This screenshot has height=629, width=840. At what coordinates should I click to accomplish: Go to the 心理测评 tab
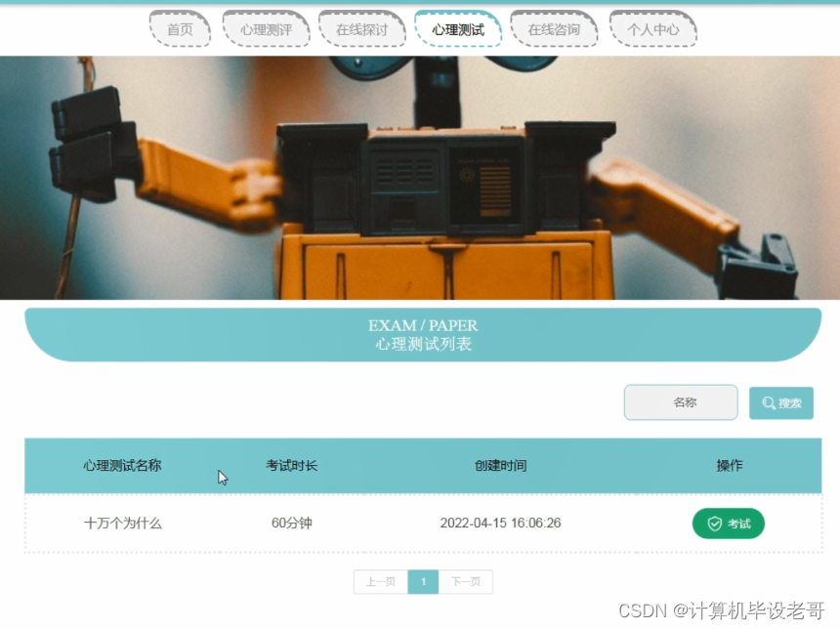tap(266, 29)
